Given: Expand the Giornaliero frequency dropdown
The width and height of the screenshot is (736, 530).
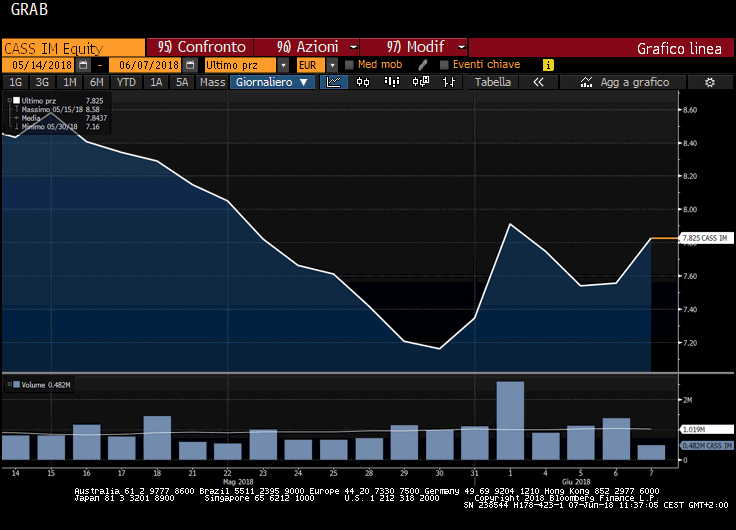Looking at the screenshot, I should click(273, 82).
